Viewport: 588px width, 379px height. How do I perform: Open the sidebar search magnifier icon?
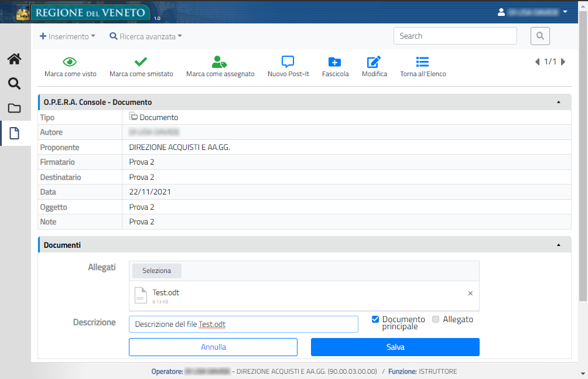point(14,83)
